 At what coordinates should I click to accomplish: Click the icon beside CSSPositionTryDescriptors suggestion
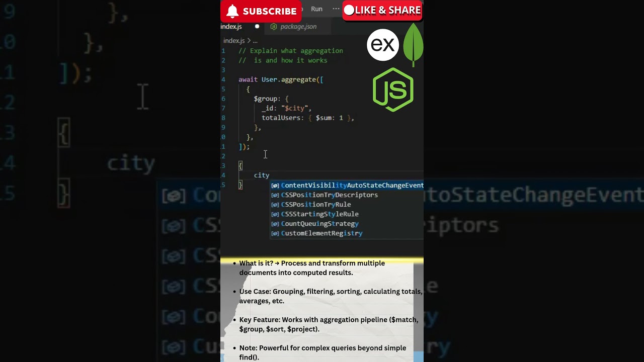[275, 195]
